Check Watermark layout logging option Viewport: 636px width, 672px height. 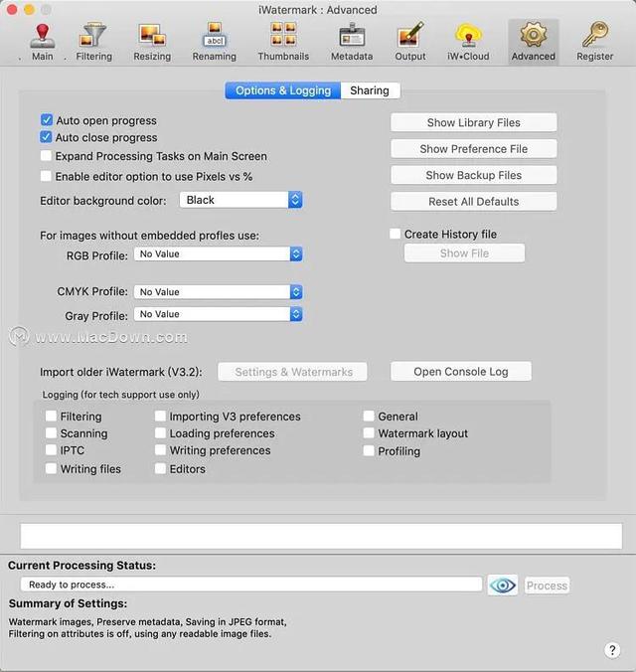(x=369, y=432)
